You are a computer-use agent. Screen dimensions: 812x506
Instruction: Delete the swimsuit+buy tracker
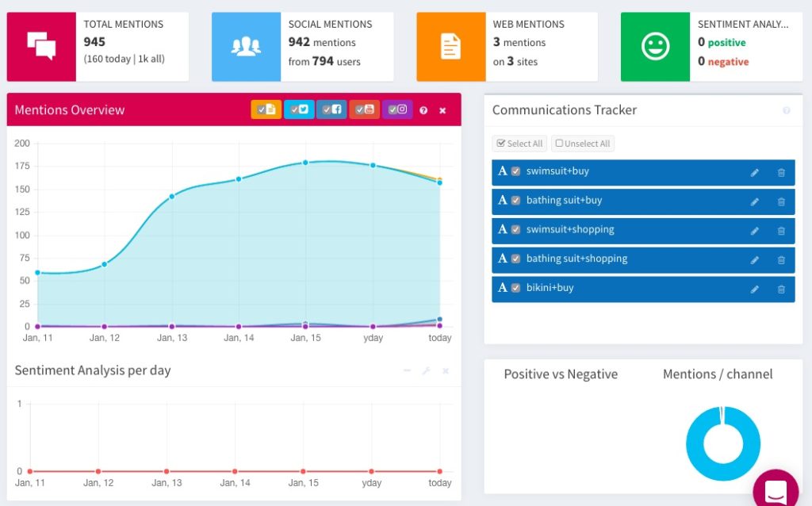pyautogui.click(x=781, y=172)
